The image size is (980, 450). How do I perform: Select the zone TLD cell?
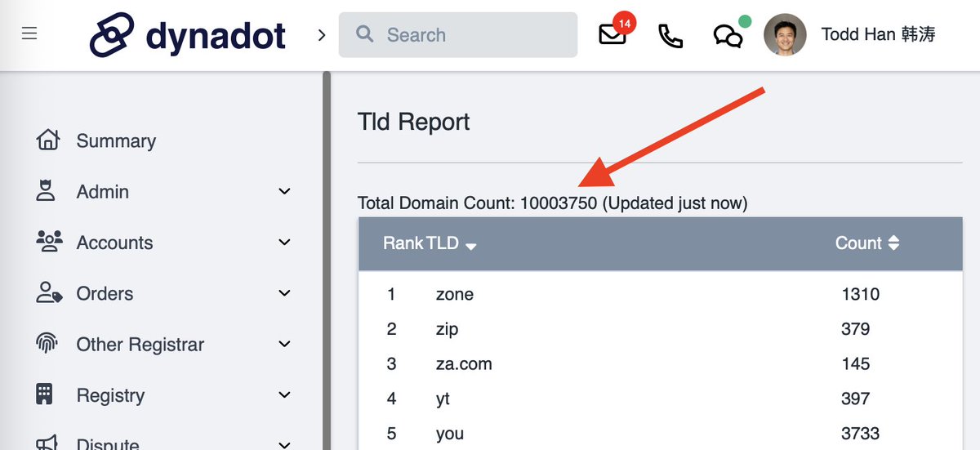coord(455,294)
